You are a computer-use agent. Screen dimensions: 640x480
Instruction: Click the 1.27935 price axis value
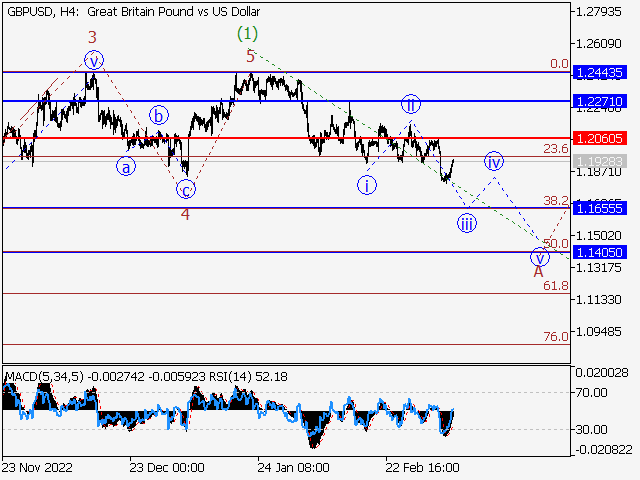pos(598,12)
